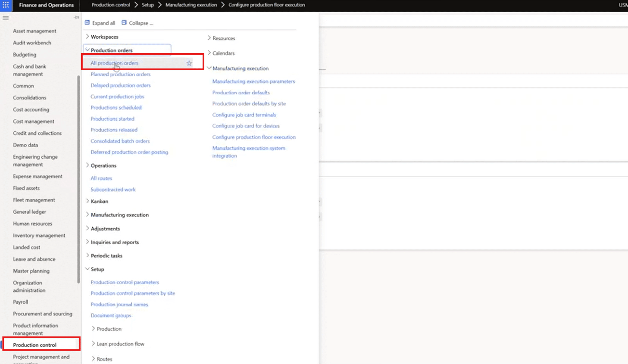Image resolution: width=628 pixels, height=364 pixels.
Task: Expand the Kanban section
Action: point(87,201)
